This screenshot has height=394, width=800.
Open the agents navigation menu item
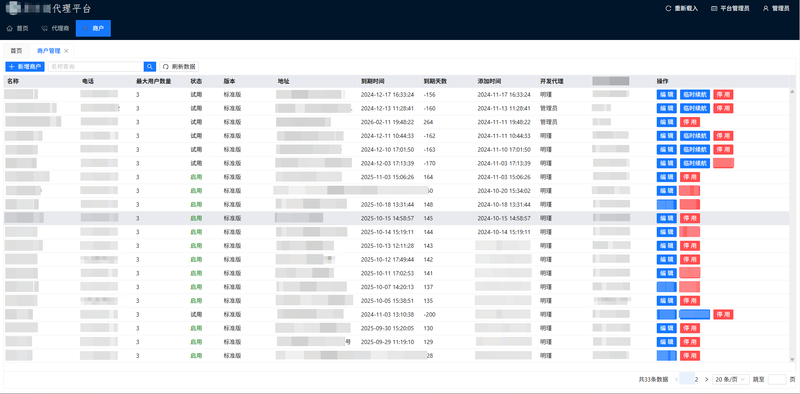coord(55,29)
